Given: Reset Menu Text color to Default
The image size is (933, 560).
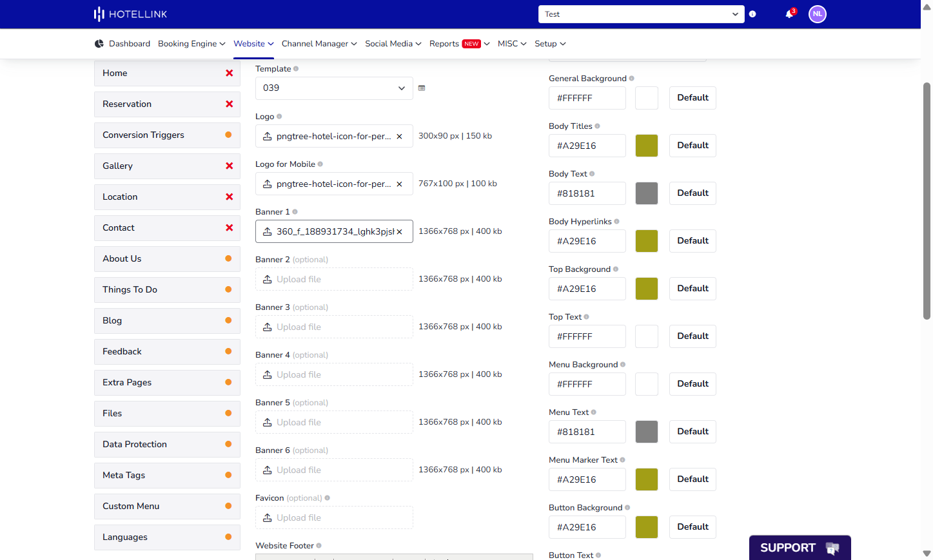Looking at the screenshot, I should click(692, 432).
